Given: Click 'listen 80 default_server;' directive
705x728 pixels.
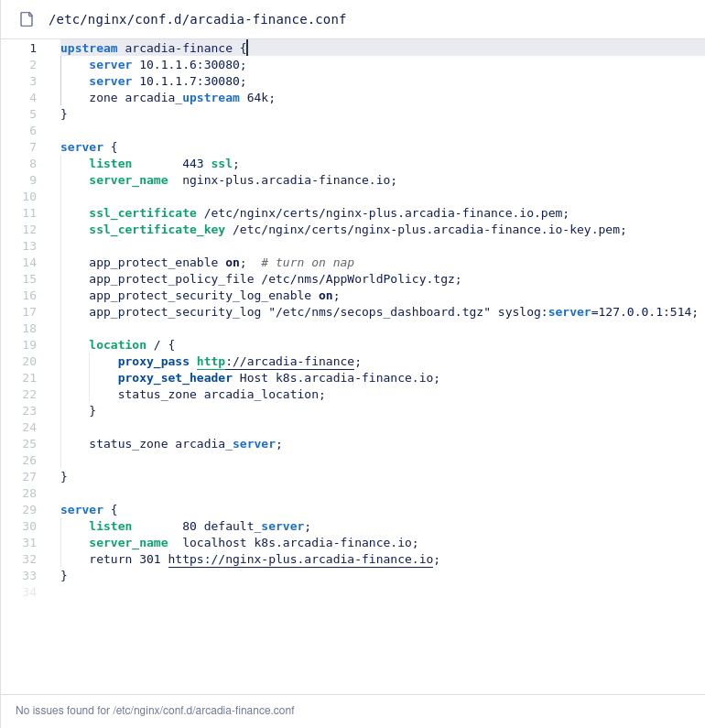Looking at the screenshot, I should tap(200, 527).
